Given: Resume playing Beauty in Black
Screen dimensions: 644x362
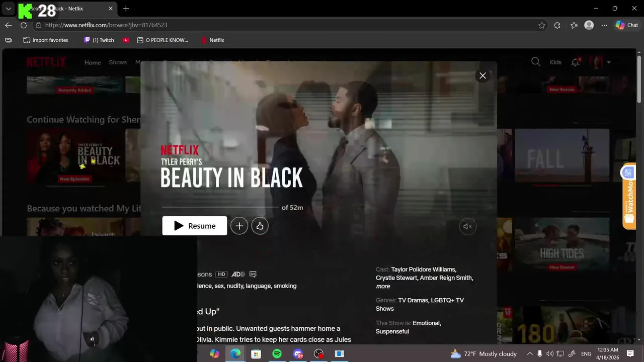Looking at the screenshot, I should (194, 226).
